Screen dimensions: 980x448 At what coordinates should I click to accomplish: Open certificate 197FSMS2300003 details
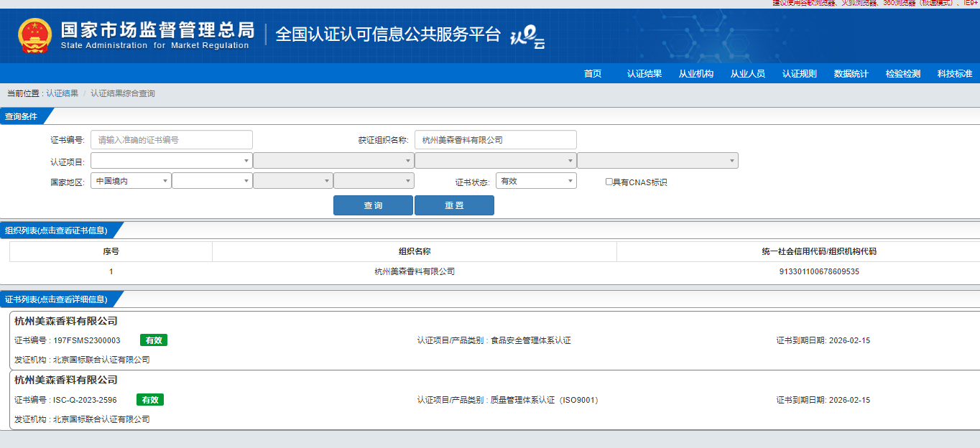click(87, 340)
